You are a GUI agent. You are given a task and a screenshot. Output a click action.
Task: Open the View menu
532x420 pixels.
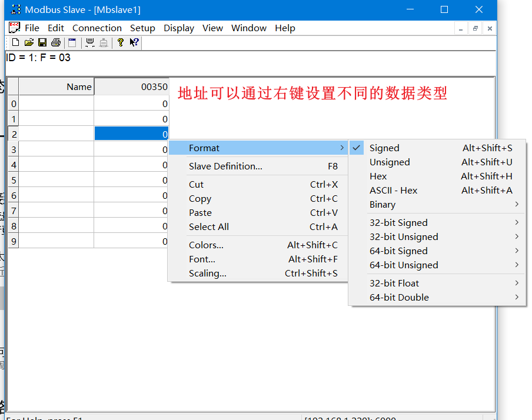pyautogui.click(x=212, y=28)
